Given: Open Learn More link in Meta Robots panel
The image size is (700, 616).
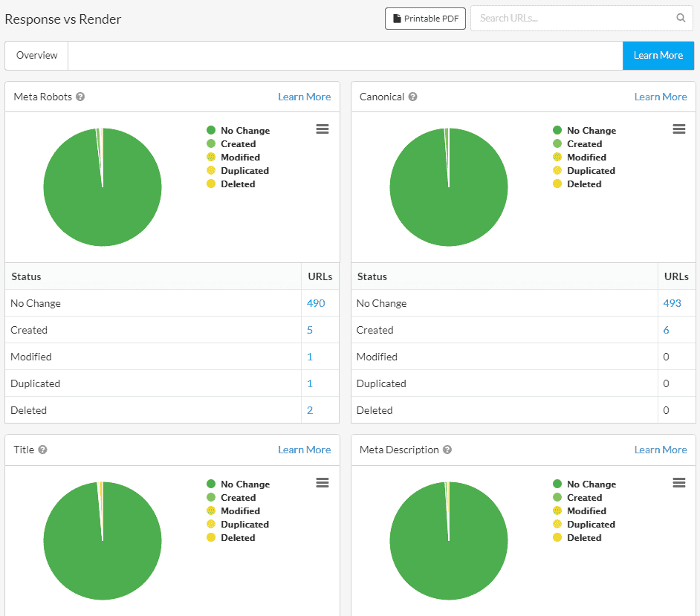Looking at the screenshot, I should (x=305, y=97).
